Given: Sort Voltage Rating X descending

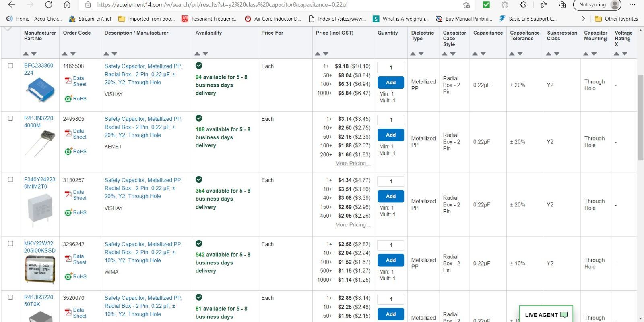Looking at the screenshot, I should point(625,54).
